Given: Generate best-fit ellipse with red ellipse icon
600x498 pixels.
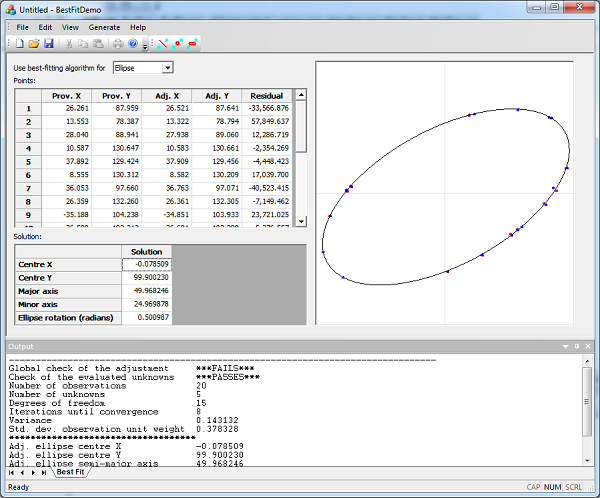Looking at the screenshot, I should (x=192, y=44).
